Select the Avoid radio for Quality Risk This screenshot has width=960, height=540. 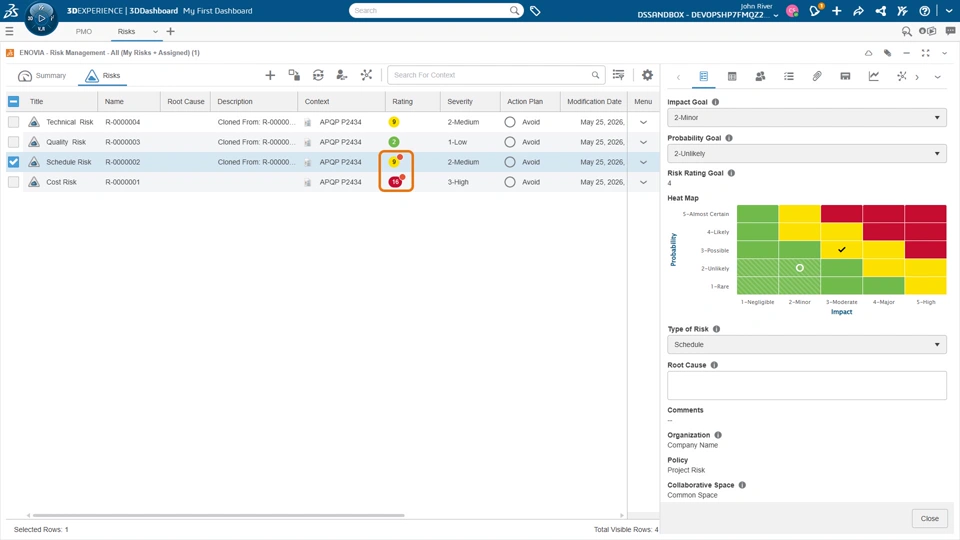point(509,142)
